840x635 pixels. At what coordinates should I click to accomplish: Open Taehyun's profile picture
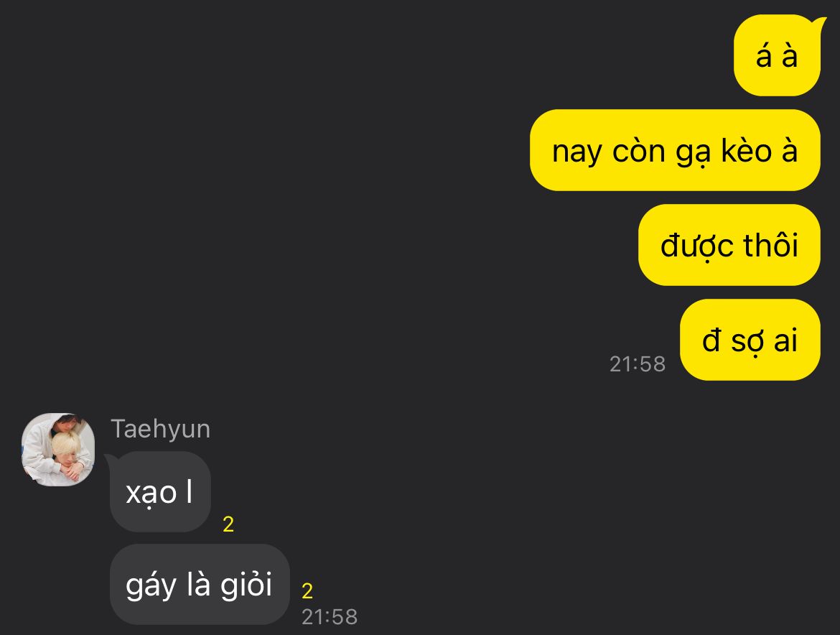click(58, 449)
